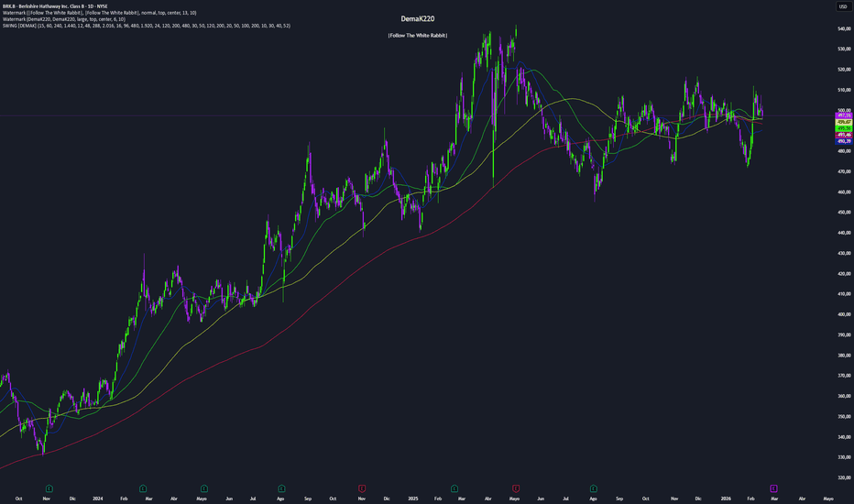Open the USD currency selector
This screenshot has width=854, height=504.
pyautogui.click(x=841, y=6)
